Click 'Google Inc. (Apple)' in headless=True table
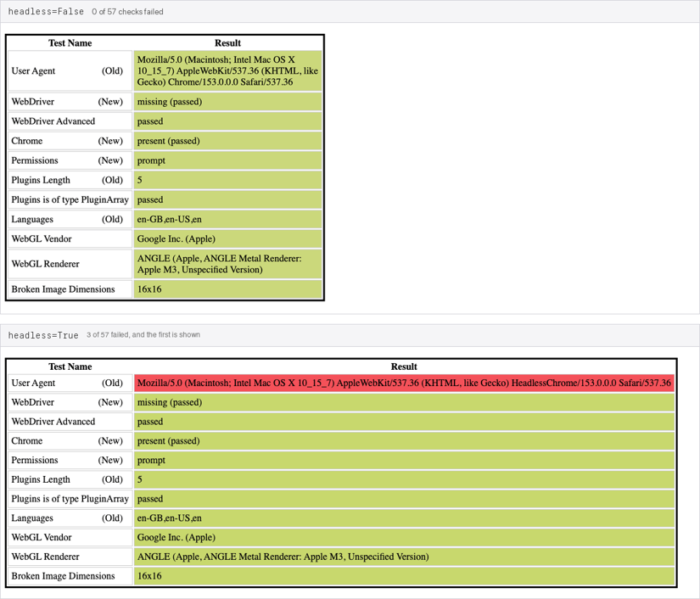 (x=404, y=537)
